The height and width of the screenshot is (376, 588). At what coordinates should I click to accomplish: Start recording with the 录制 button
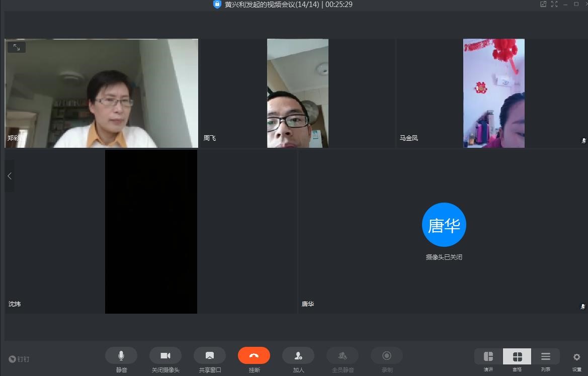coord(387,356)
